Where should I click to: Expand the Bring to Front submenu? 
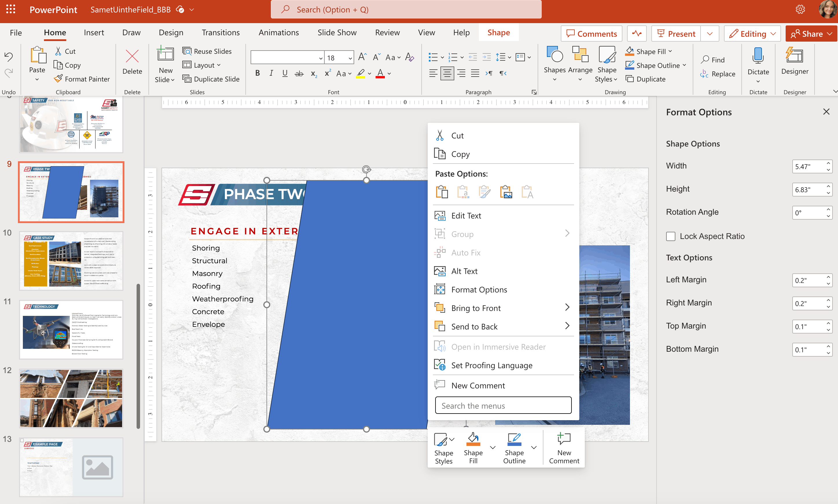pos(567,308)
